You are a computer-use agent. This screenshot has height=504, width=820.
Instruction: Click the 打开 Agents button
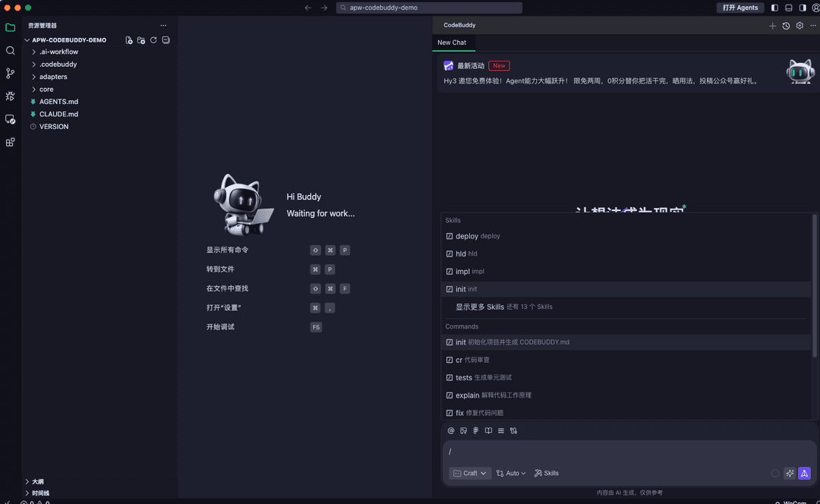(x=740, y=8)
